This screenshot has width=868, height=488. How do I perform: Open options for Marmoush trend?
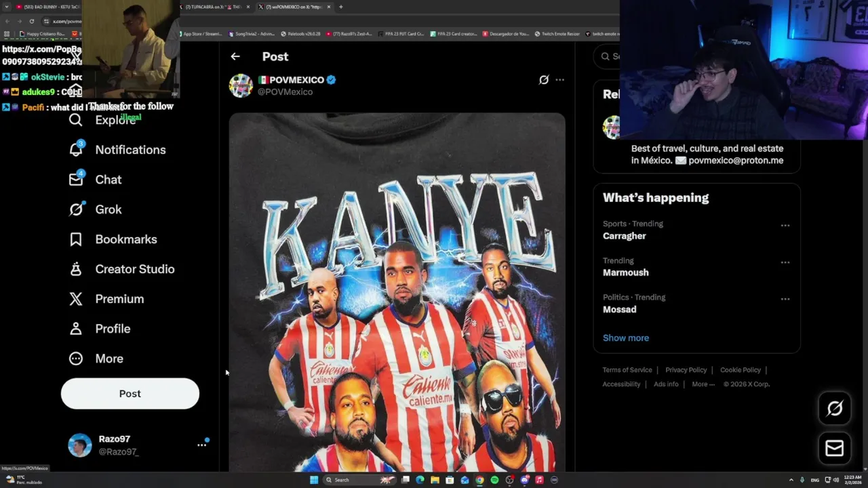coord(785,262)
